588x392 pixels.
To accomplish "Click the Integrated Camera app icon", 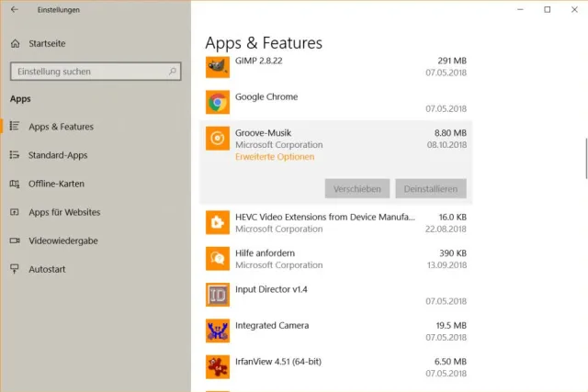I will 218,330.
